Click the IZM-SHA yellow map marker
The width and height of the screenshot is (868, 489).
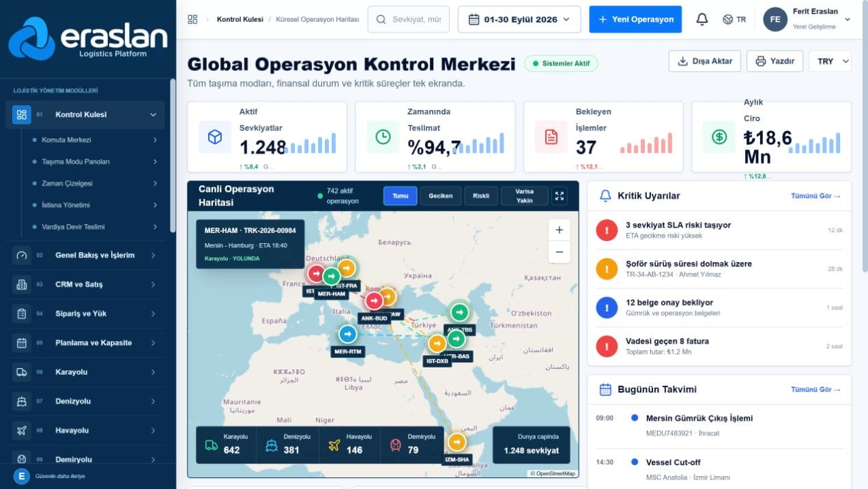point(457,442)
